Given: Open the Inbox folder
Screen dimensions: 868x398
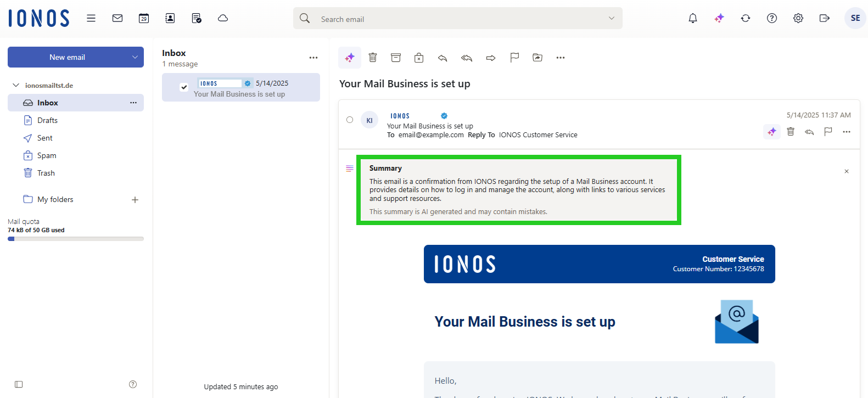Looking at the screenshot, I should (x=76, y=103).
